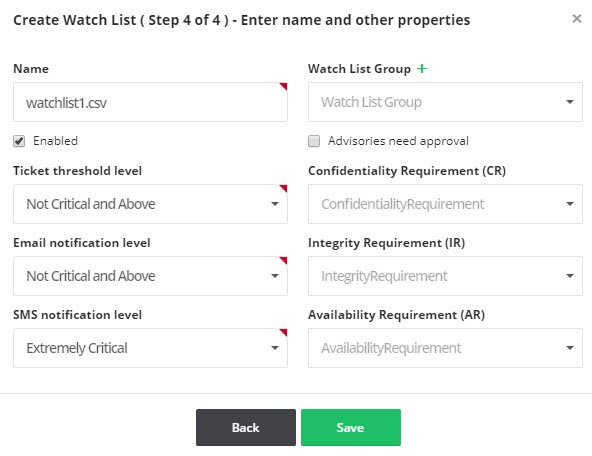Toggle the Enabled checkbox
Viewport: 592px width, 456px height.
tap(19, 141)
